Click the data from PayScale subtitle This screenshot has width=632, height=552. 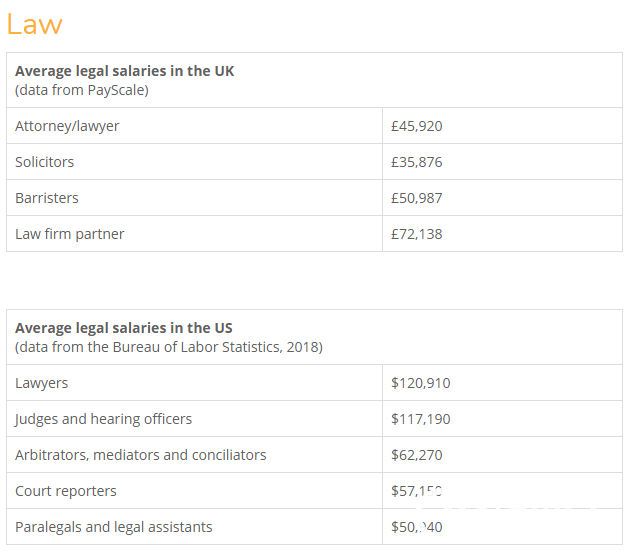(x=82, y=90)
